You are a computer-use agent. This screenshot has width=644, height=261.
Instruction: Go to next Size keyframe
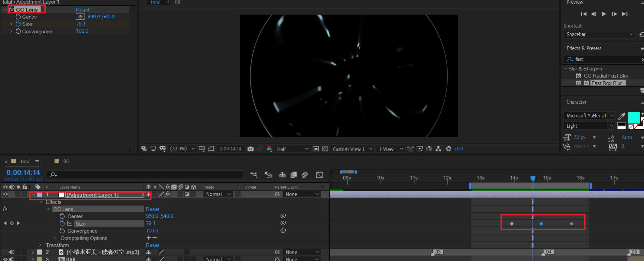coord(18,223)
